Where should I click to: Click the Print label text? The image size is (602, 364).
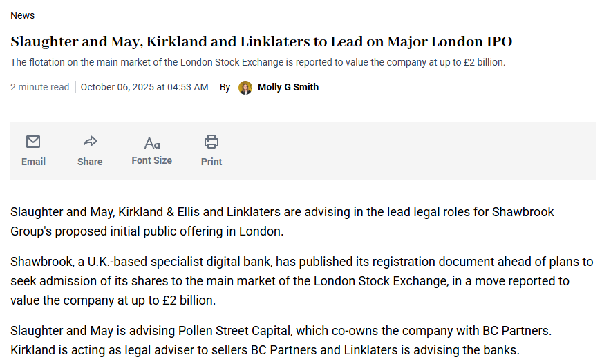pyautogui.click(x=211, y=162)
